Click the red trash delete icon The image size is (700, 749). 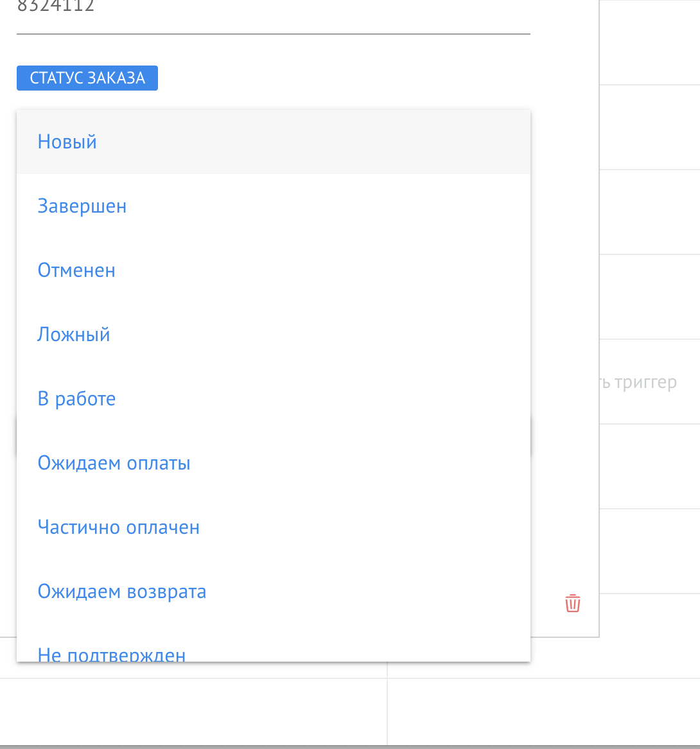coord(572,604)
